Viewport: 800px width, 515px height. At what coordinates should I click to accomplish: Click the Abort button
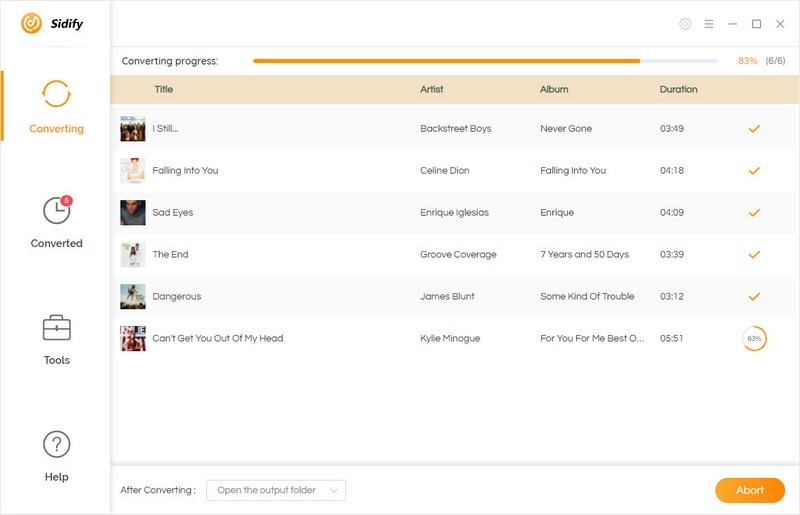click(749, 490)
